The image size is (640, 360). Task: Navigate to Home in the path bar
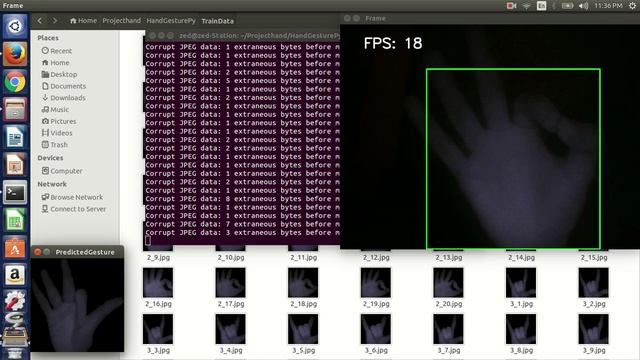coord(83,20)
